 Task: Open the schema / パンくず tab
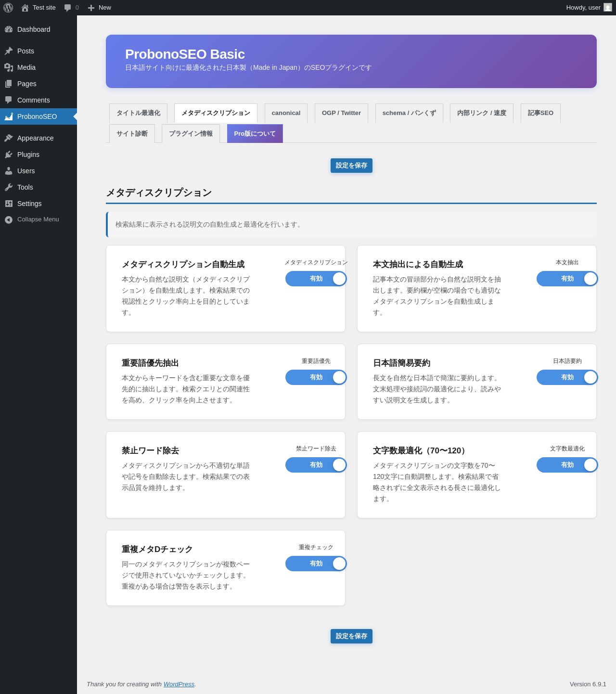[409, 113]
